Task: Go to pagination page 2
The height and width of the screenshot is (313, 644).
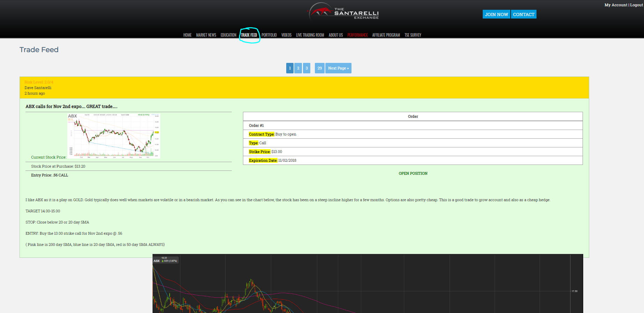Action: coord(298,68)
